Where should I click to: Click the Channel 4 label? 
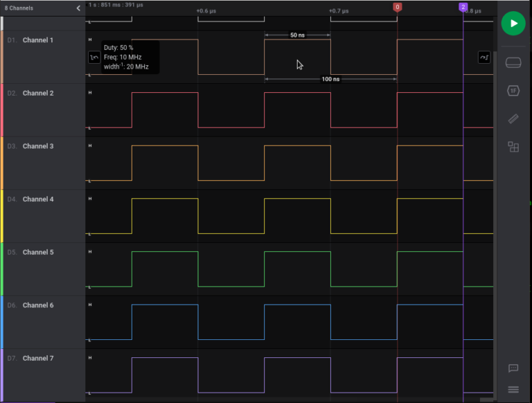[x=37, y=199]
